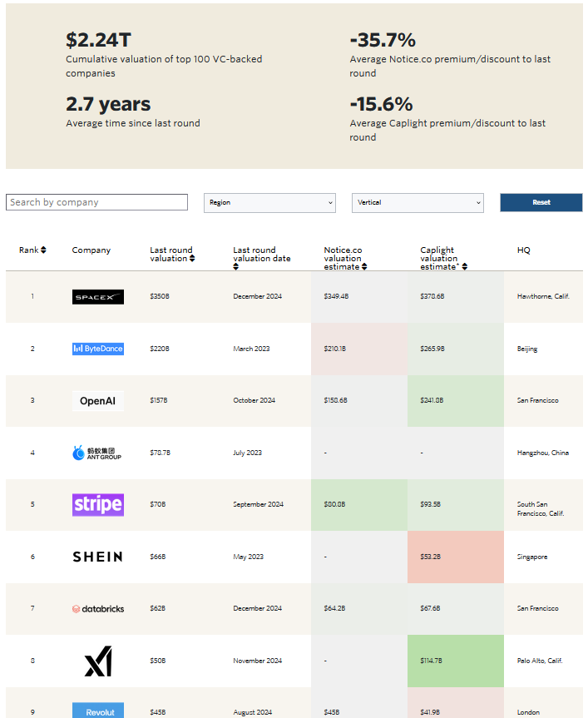Click the xAI logo
The image size is (588, 718).
pos(98,661)
